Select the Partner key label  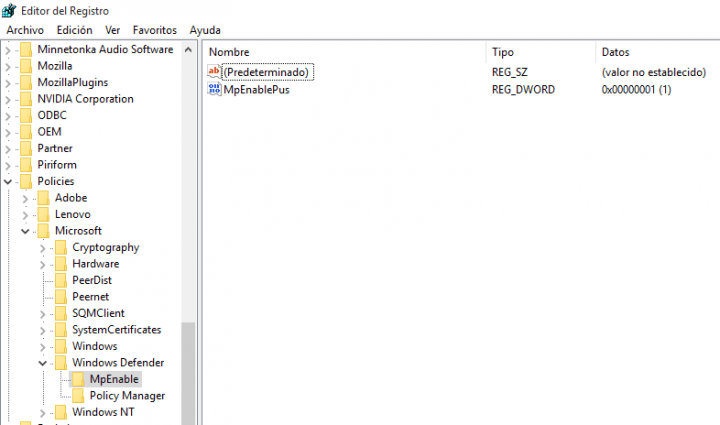tap(55, 148)
